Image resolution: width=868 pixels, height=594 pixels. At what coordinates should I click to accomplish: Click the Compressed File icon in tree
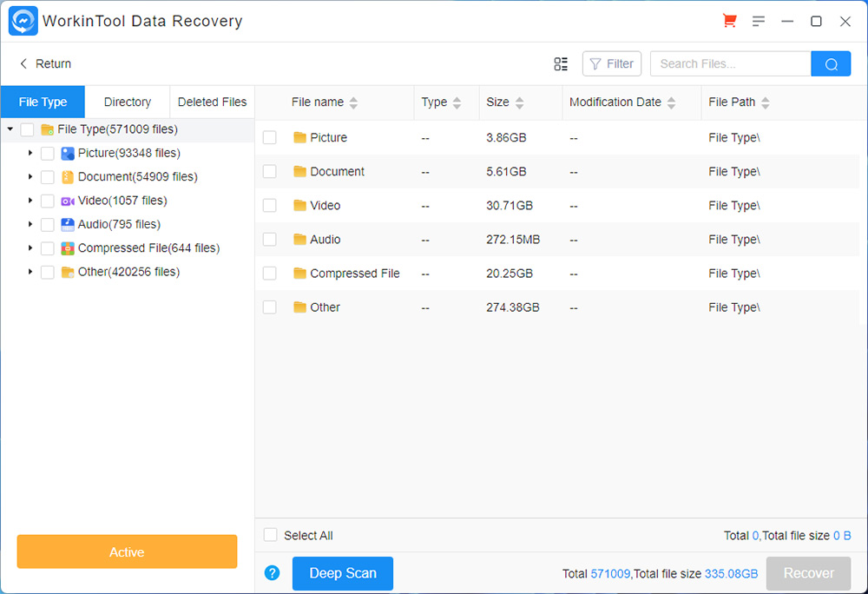[68, 248]
